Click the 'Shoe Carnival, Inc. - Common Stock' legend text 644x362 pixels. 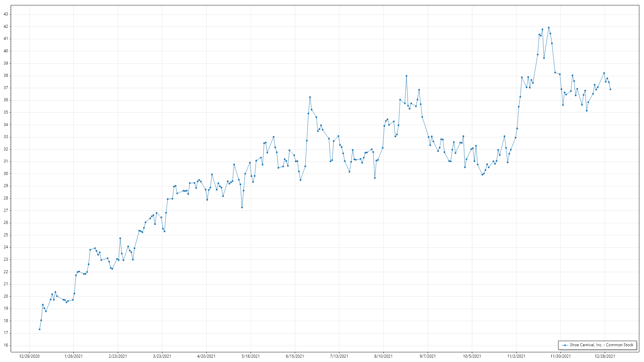click(601, 345)
